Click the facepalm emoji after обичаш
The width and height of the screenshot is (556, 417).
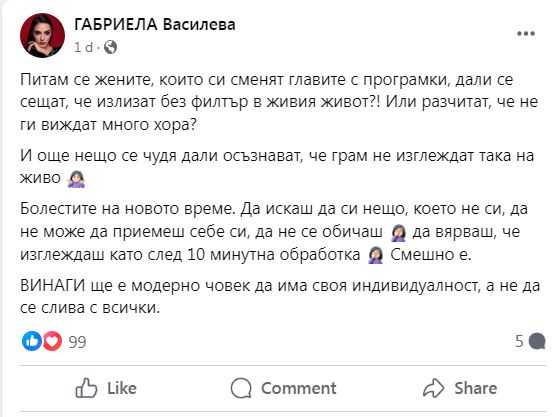[399, 233]
